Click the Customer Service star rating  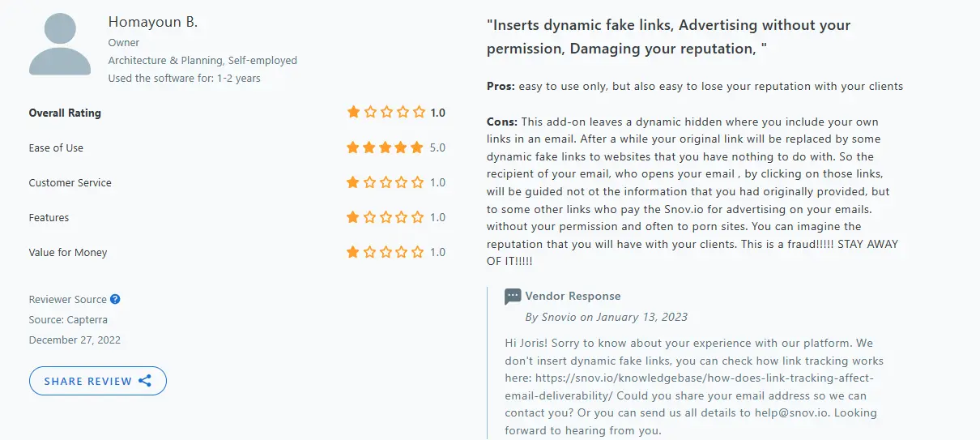(386, 182)
